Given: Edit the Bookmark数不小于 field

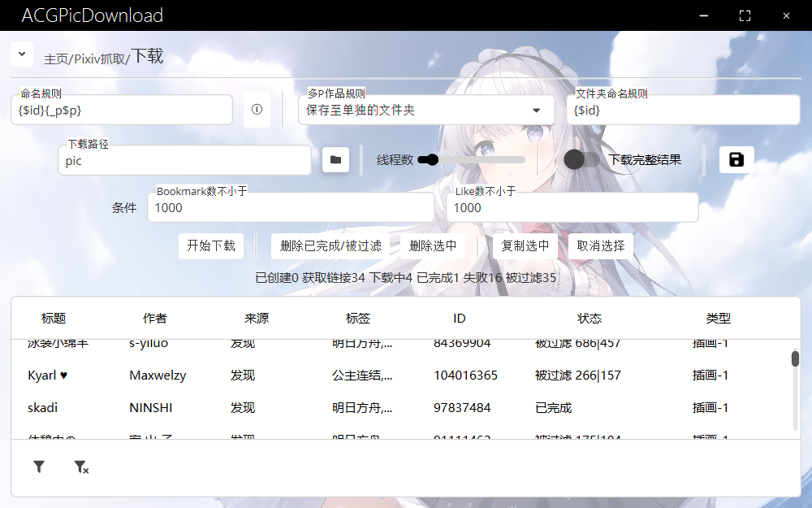Looking at the screenshot, I should (x=291, y=207).
